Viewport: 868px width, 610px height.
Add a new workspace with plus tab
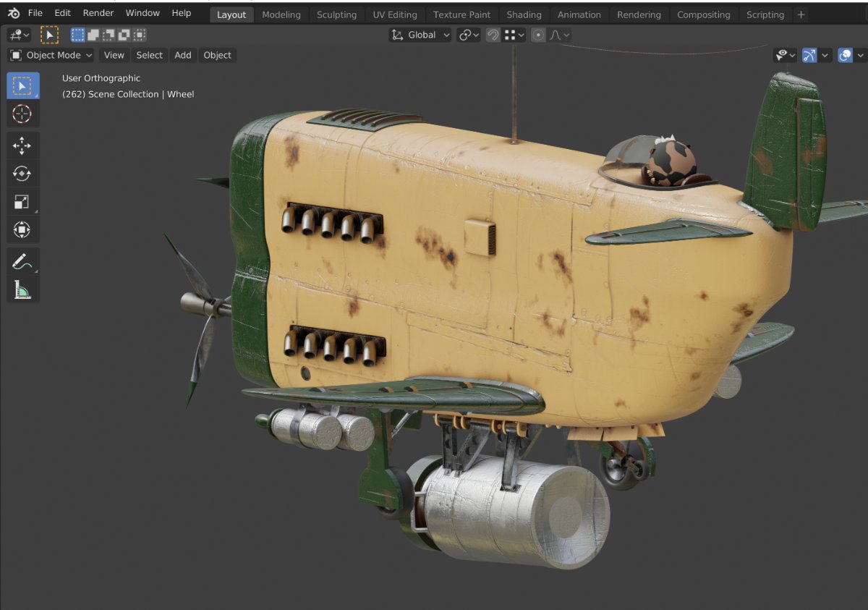tap(801, 14)
